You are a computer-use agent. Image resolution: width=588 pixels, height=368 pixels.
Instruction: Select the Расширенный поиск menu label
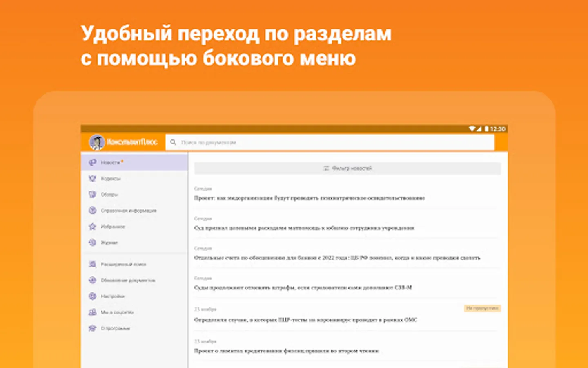[x=124, y=264]
